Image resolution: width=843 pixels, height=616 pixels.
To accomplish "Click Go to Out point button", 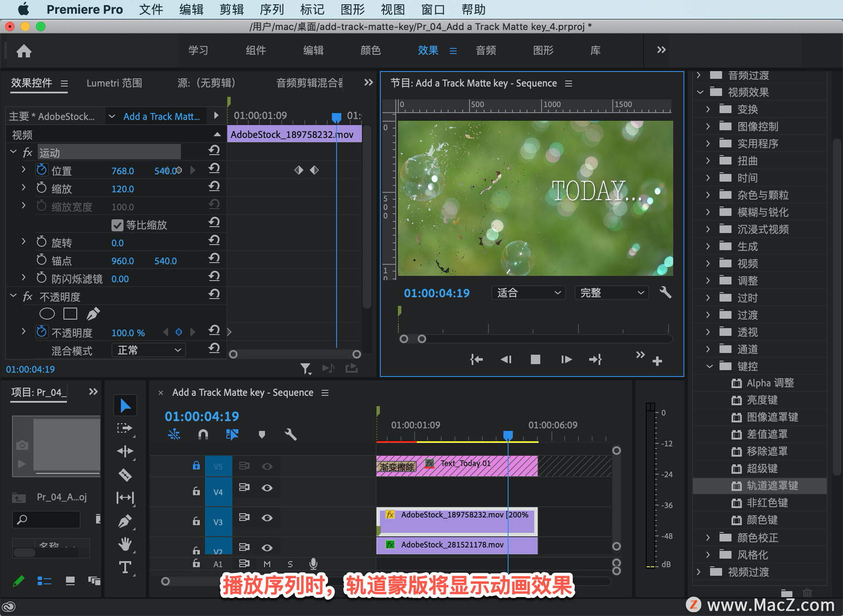I will 595,360.
